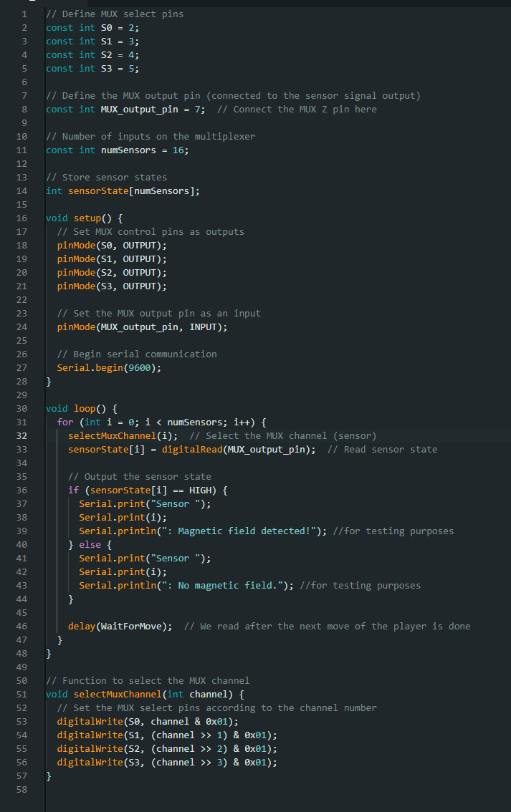Click the 'for (int i = 0; ...' loop header
This screenshot has height=812, width=511.
161,422
